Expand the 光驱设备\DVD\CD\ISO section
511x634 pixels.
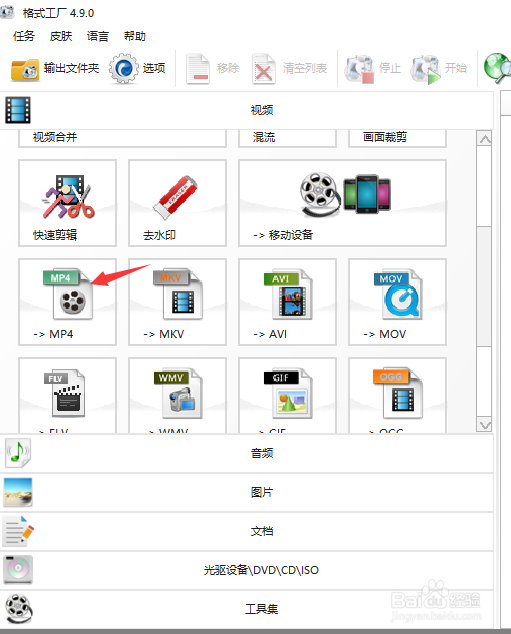point(247,570)
